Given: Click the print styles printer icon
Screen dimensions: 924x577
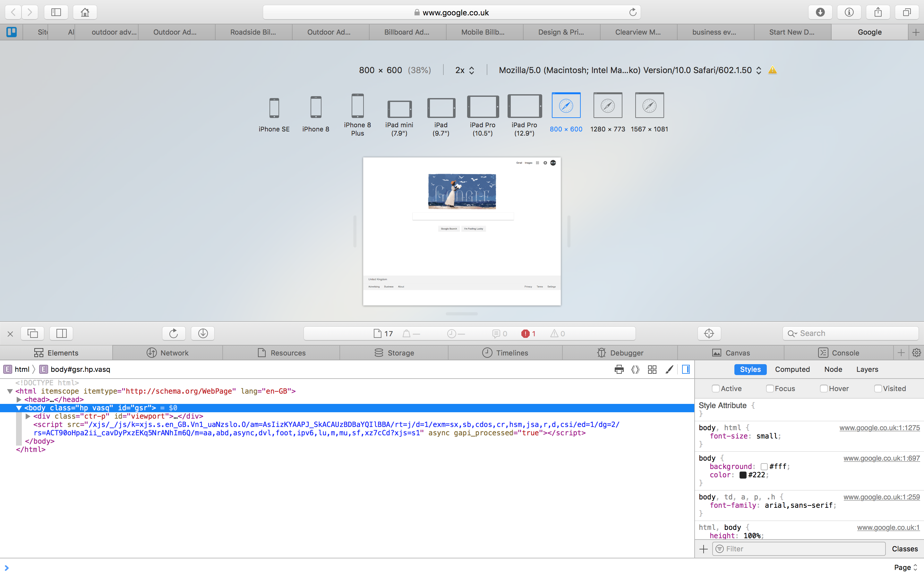Looking at the screenshot, I should coord(619,369).
